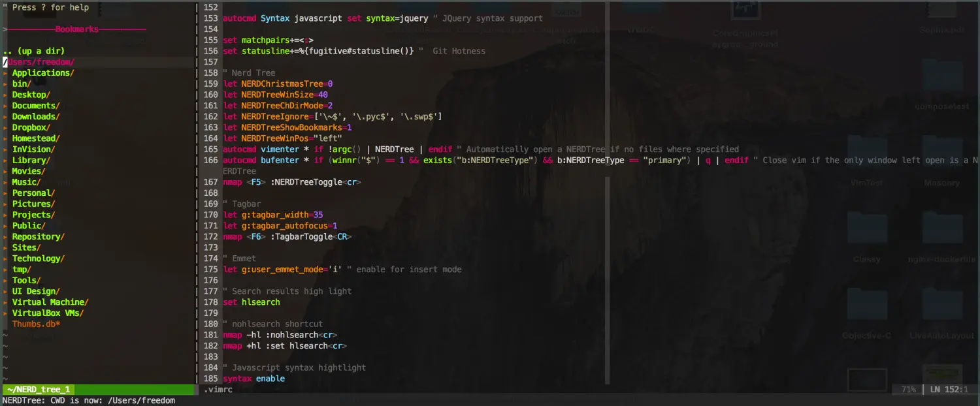This screenshot has height=406, width=980.
Task: Place cursor on 'let NERDTreeWinSize=40'
Action: (275, 95)
